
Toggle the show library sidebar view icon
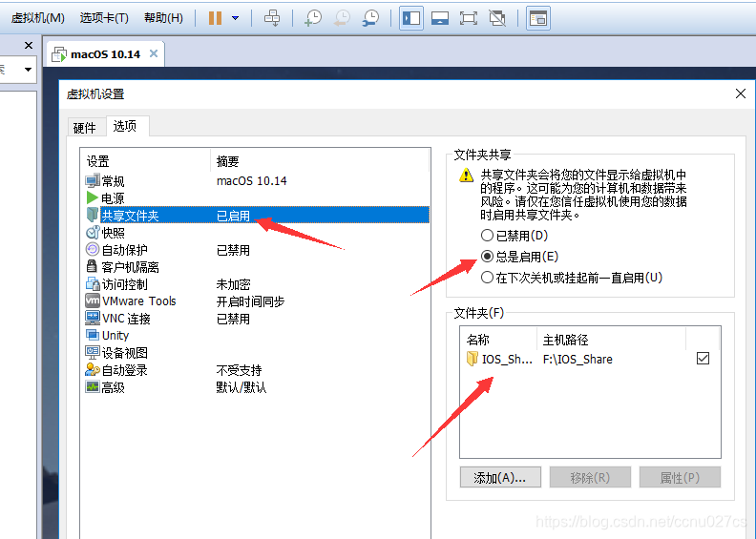pos(411,18)
